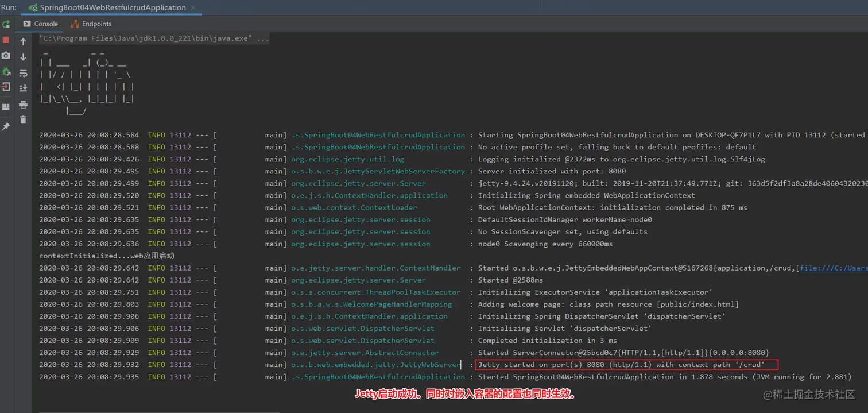Click timestamp 2020-03-26 20:08:29.935

pyautogui.click(x=89, y=377)
